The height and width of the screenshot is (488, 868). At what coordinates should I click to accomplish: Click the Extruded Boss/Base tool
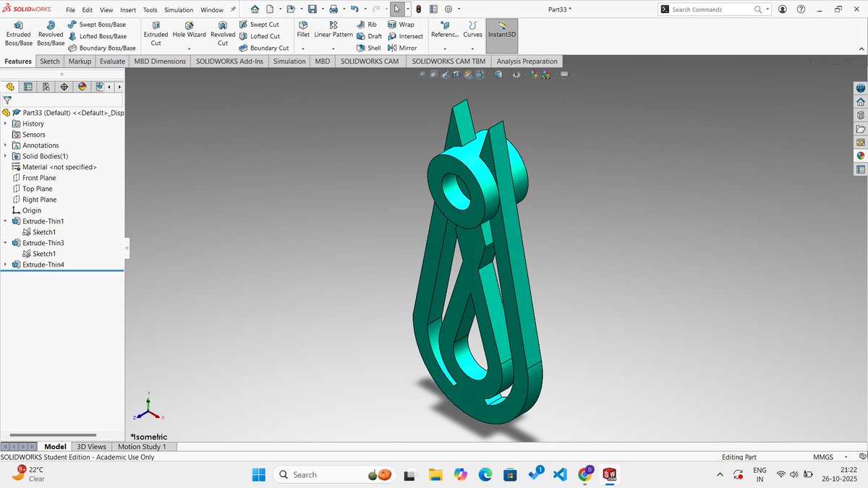pyautogui.click(x=18, y=34)
